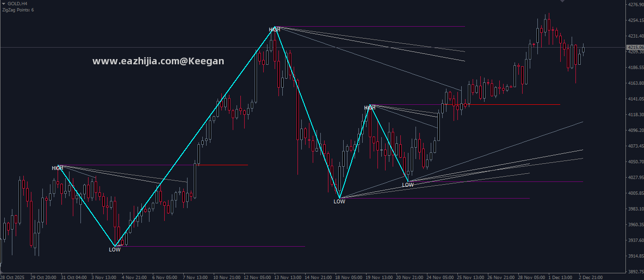Screen dimensions: 644x280
Task: Click the 3983.10 price scale label
Action: (x=636, y=209)
